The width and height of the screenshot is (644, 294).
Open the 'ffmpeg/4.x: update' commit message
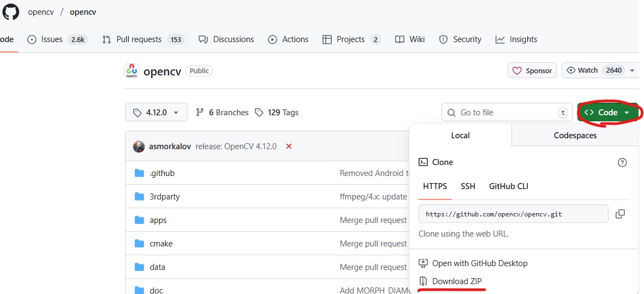coord(373,197)
